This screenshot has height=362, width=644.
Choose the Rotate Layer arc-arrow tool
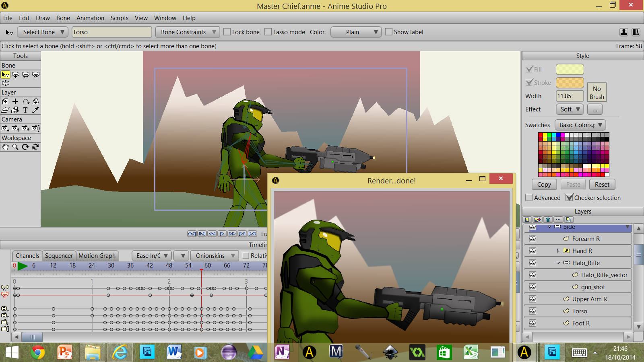[26, 102]
